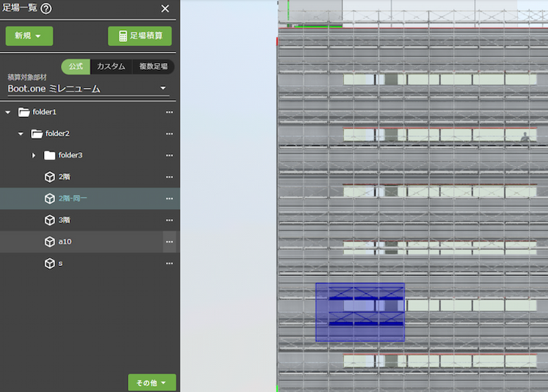548x392 pixels.
Task: Open more options for folder2
Action: (x=169, y=134)
